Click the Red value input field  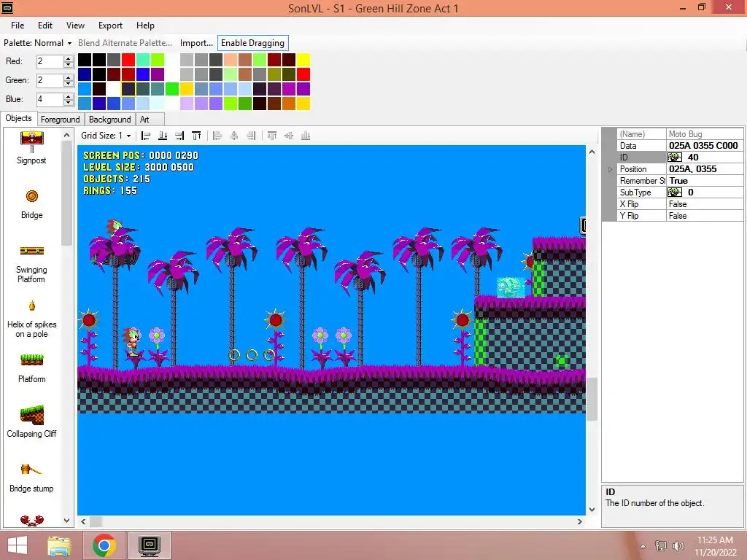coord(50,61)
